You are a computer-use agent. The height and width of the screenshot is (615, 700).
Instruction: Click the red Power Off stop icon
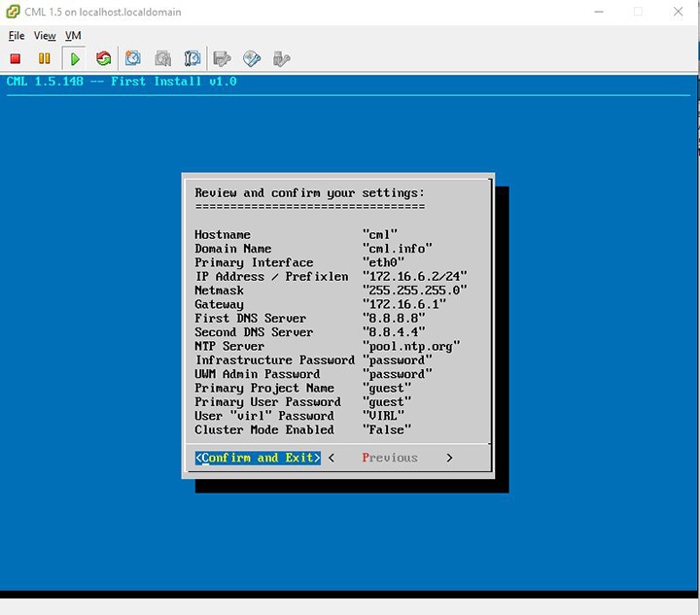tap(16, 58)
